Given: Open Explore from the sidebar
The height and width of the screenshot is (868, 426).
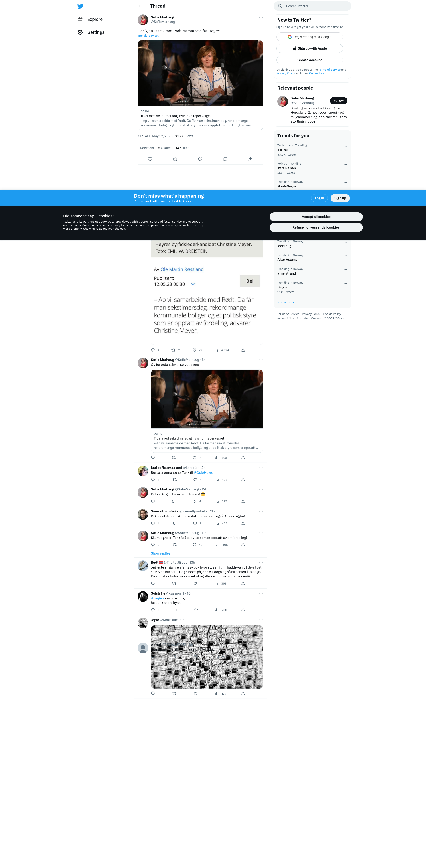Looking at the screenshot, I should pos(90,19).
